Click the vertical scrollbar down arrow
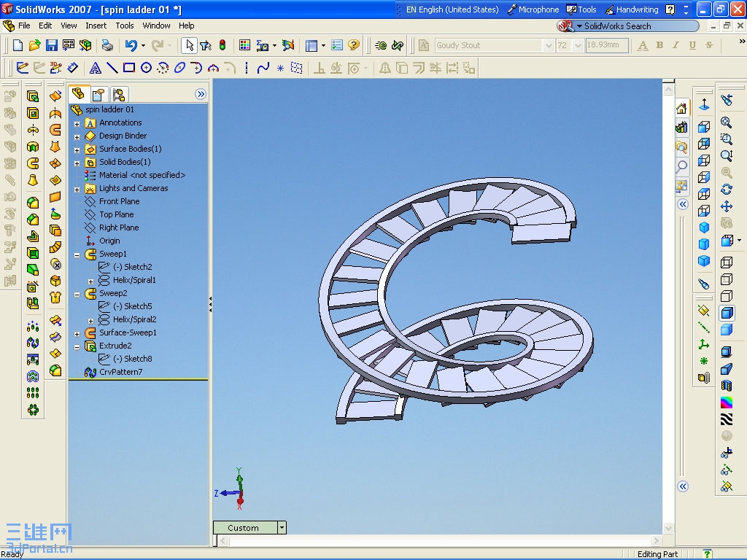 point(668,528)
